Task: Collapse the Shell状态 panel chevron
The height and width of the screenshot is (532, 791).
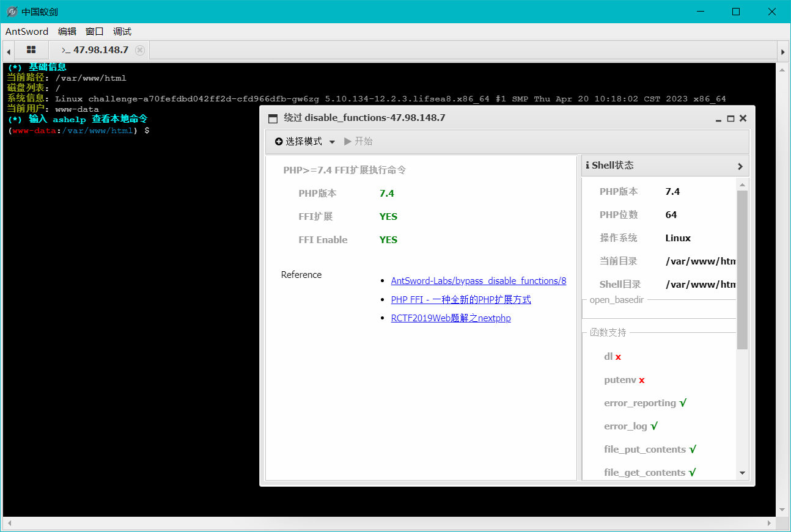Action: point(740,166)
